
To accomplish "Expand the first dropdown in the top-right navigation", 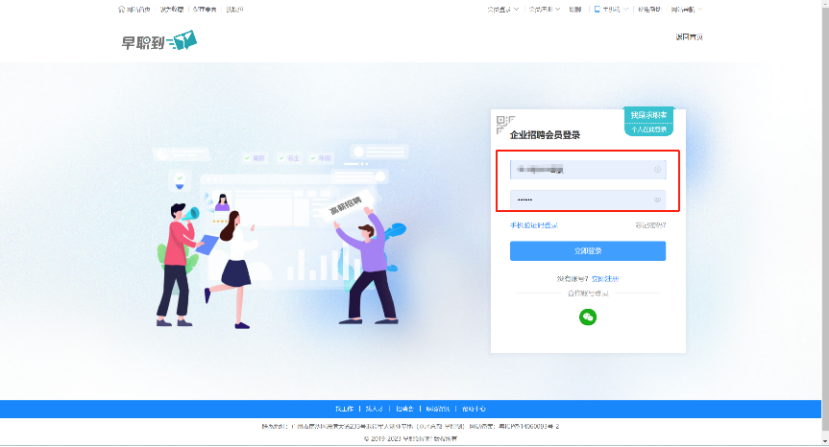I will pyautogui.click(x=503, y=10).
